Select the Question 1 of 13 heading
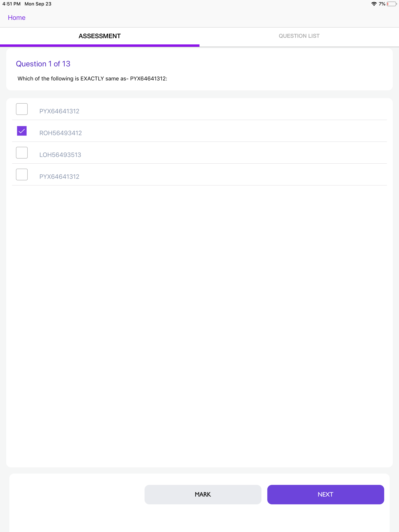Screen dimensions: 399x532 43,63
